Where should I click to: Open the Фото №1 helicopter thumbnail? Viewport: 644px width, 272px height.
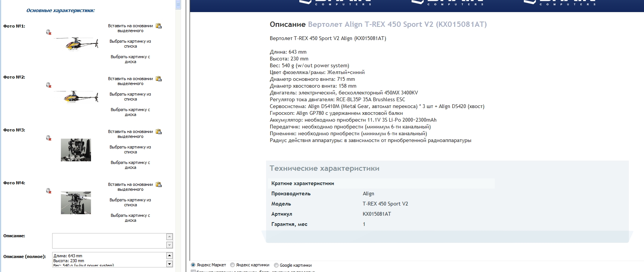pyautogui.click(x=77, y=43)
